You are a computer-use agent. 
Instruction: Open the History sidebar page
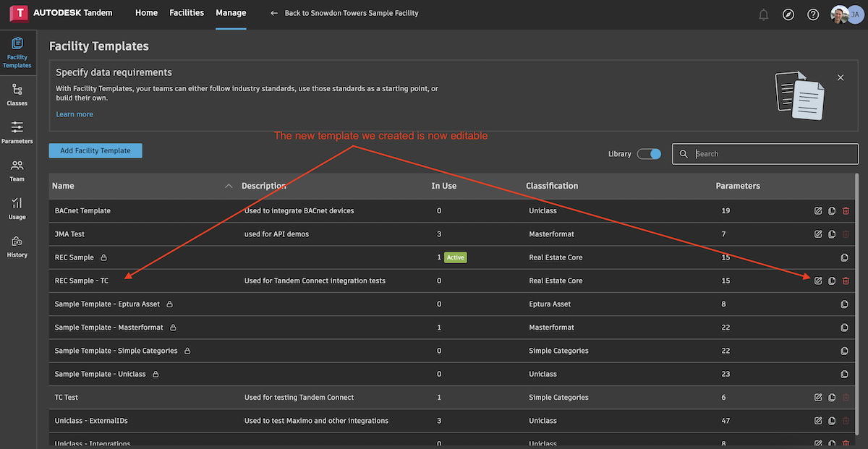coord(17,246)
